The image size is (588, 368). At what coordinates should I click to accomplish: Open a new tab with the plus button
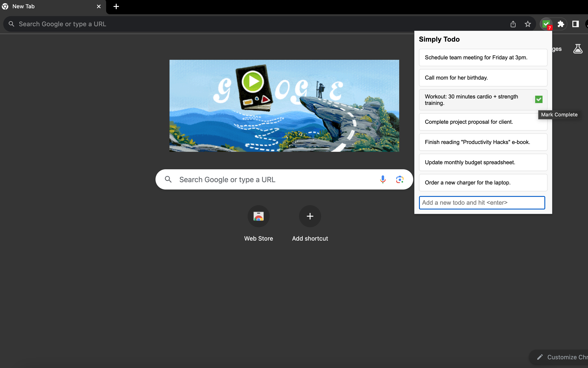click(x=116, y=7)
